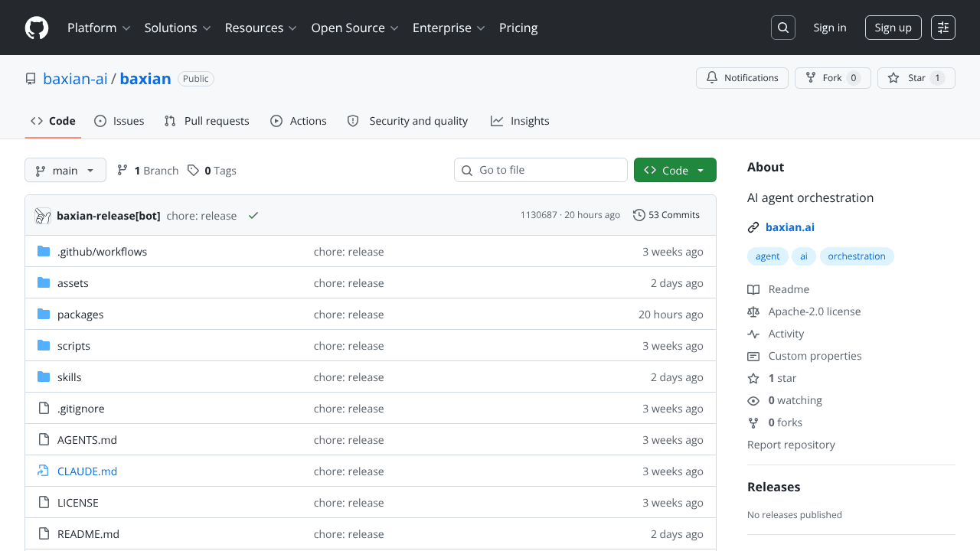Open the Custom properties link

point(815,356)
